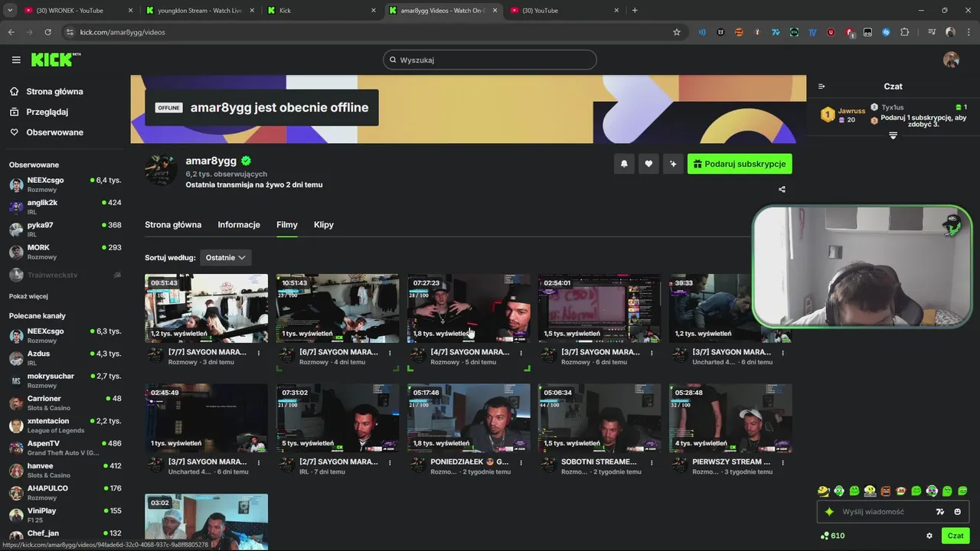
Task: Open the Ostatnie sort dropdown
Action: pyautogui.click(x=226, y=258)
